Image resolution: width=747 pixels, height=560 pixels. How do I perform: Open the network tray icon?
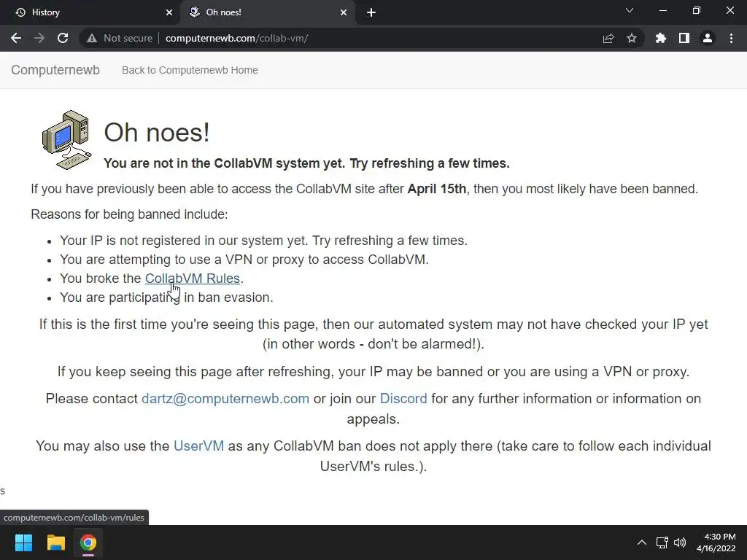[x=662, y=542]
